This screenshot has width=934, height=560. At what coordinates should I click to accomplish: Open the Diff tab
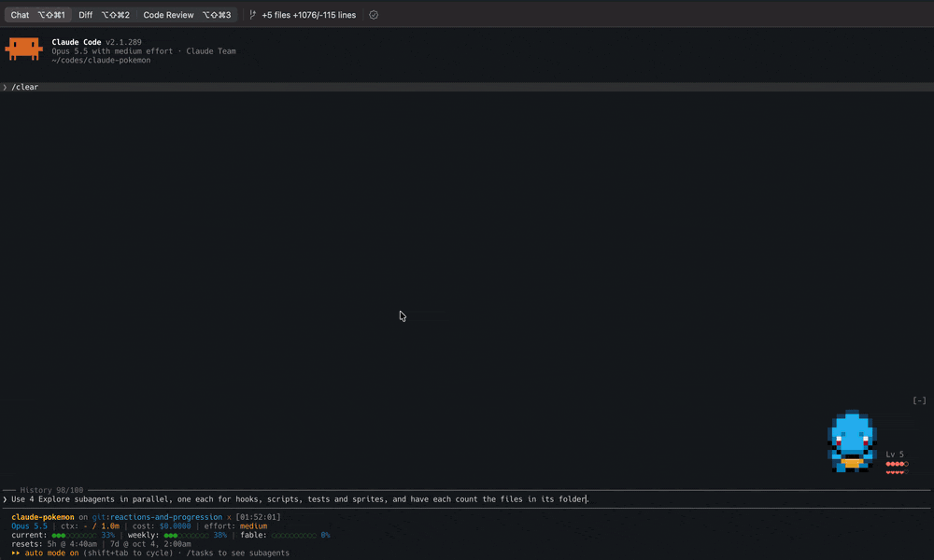click(x=104, y=15)
